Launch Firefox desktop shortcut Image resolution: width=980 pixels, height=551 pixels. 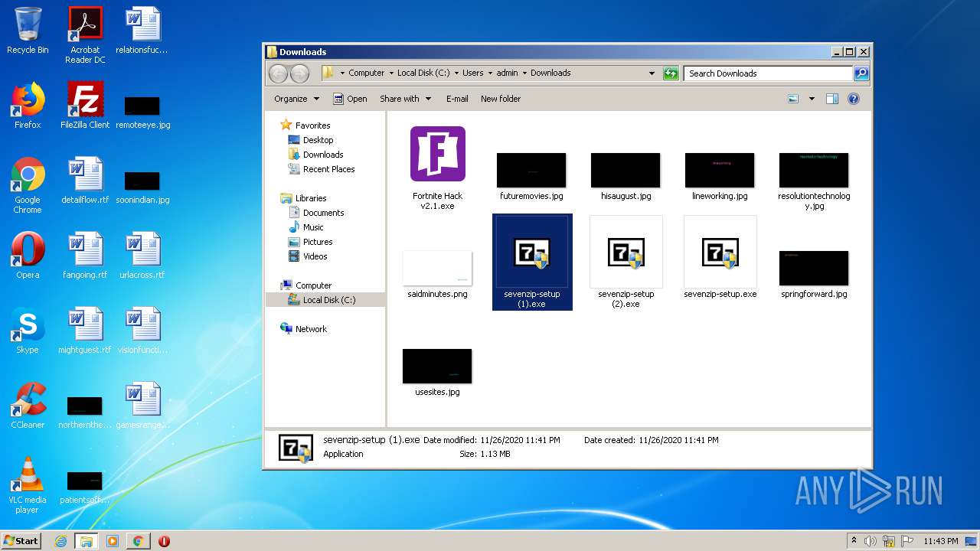coord(28,99)
